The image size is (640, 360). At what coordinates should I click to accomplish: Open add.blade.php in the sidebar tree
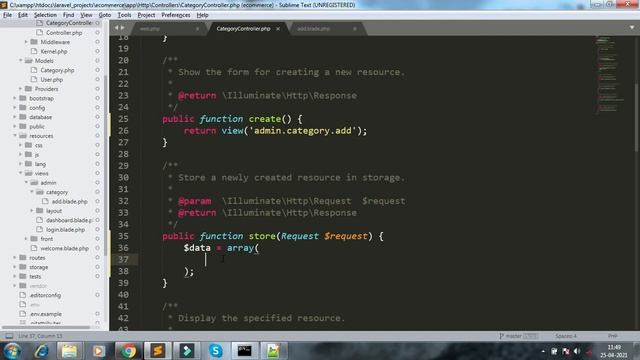click(x=69, y=201)
